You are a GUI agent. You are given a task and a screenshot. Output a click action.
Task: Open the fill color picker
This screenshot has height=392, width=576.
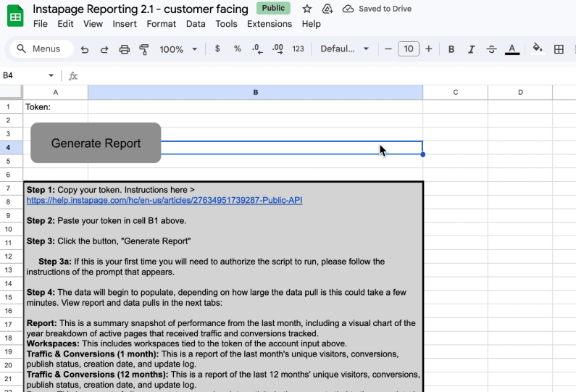click(x=538, y=49)
